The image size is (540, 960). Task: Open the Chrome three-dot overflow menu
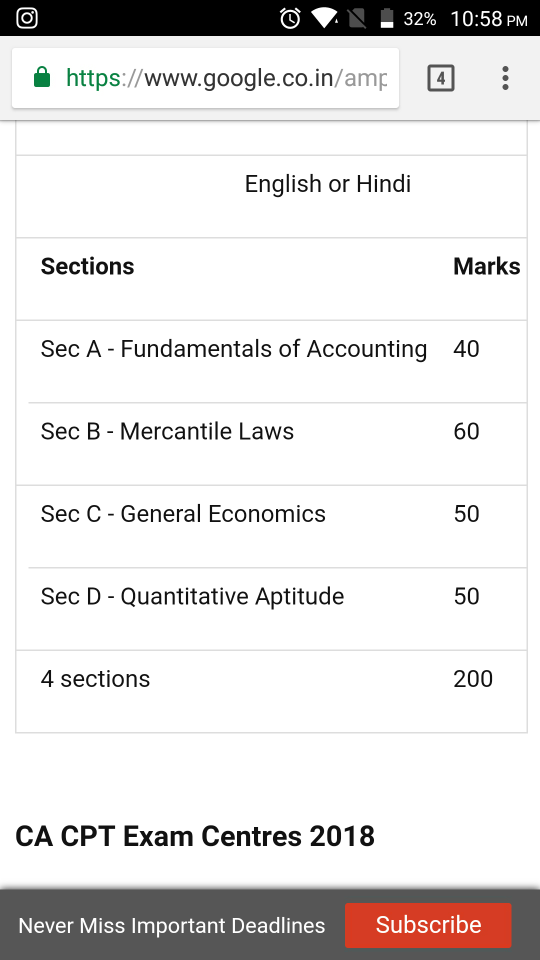pyautogui.click(x=505, y=78)
